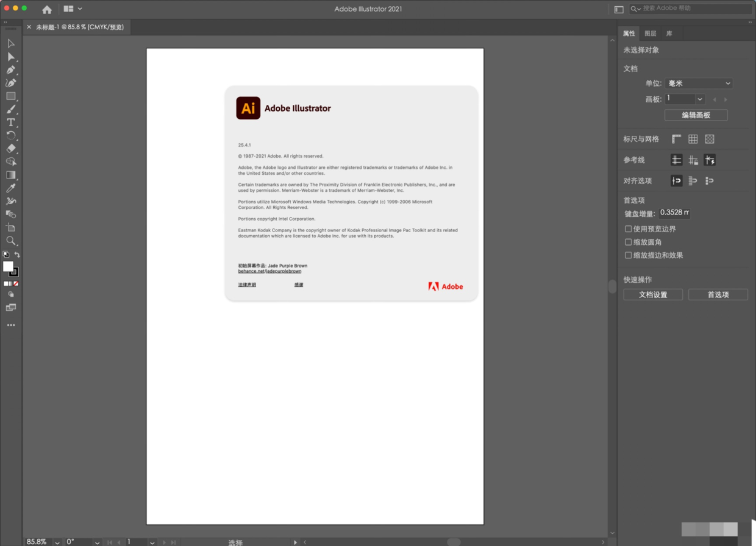Show the transparency grid icon
Image resolution: width=756 pixels, height=546 pixels.
(x=710, y=139)
